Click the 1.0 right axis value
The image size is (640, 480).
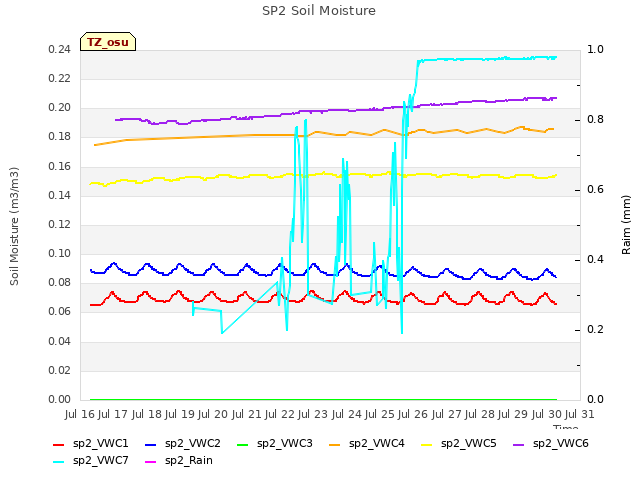point(595,49)
